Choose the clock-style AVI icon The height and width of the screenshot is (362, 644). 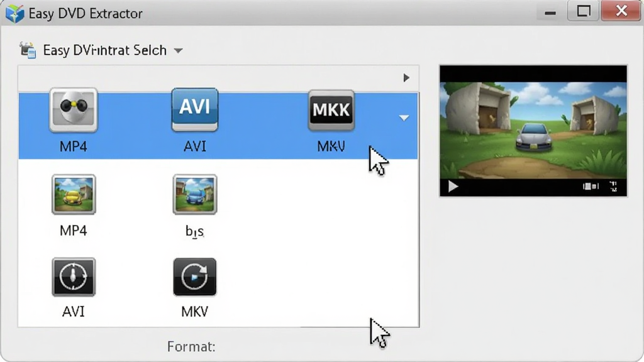74,277
